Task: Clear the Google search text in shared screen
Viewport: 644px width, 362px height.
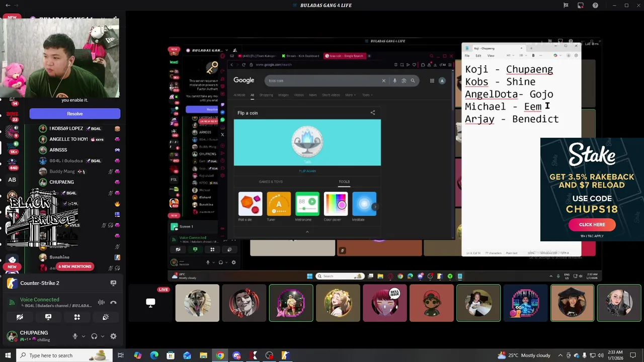Action: (383, 80)
